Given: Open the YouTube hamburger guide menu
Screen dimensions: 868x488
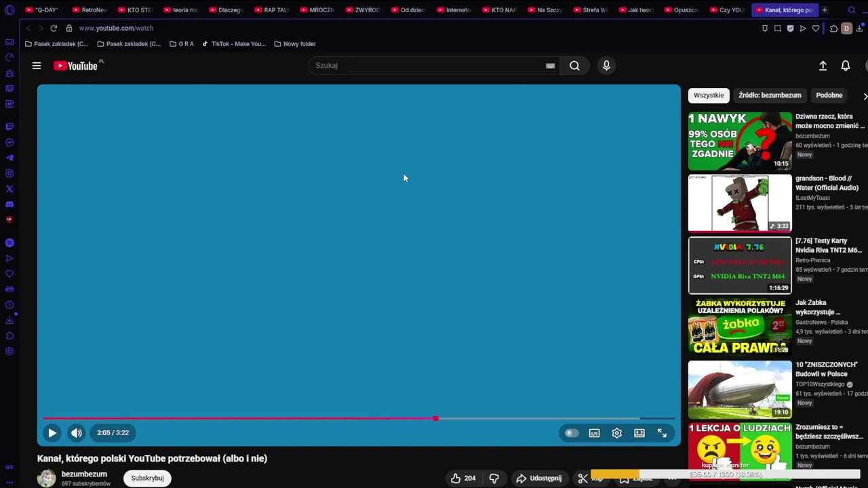Looking at the screenshot, I should click(x=37, y=66).
